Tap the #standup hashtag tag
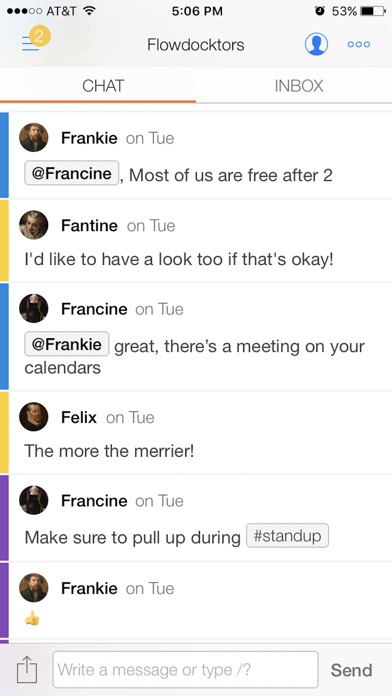The image size is (392, 696). coord(287,536)
